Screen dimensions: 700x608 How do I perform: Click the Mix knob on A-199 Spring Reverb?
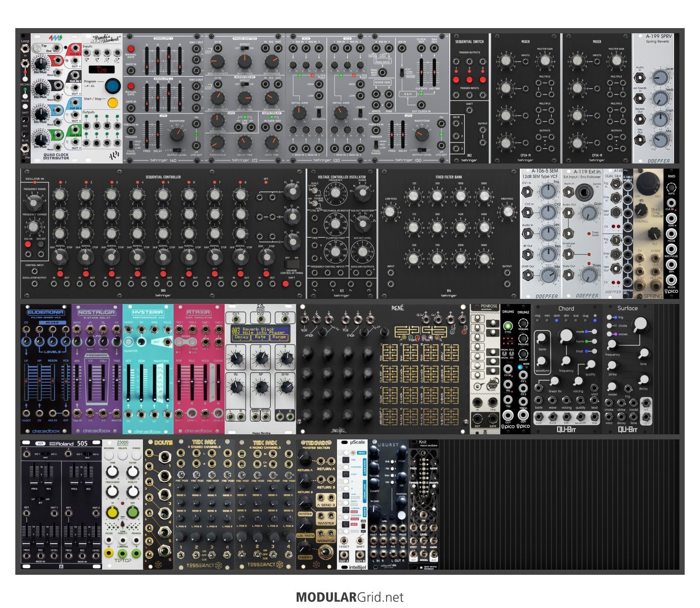pos(660,138)
